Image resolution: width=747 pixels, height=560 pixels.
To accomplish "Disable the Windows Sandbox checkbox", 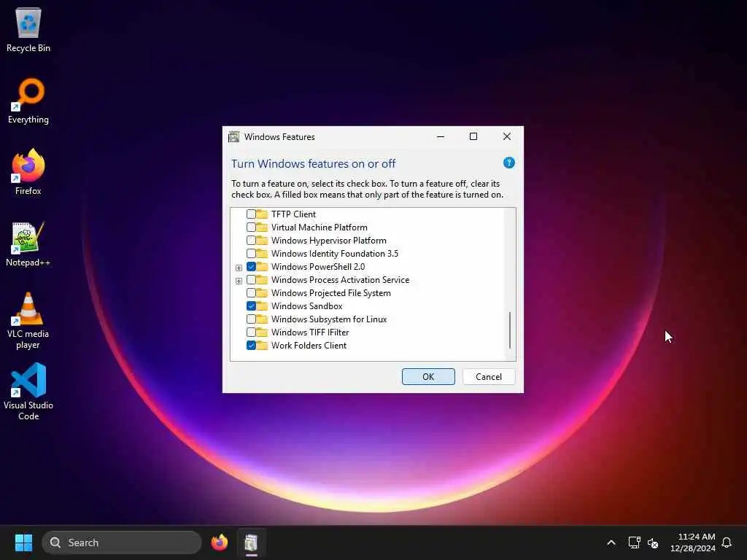I will 251,306.
